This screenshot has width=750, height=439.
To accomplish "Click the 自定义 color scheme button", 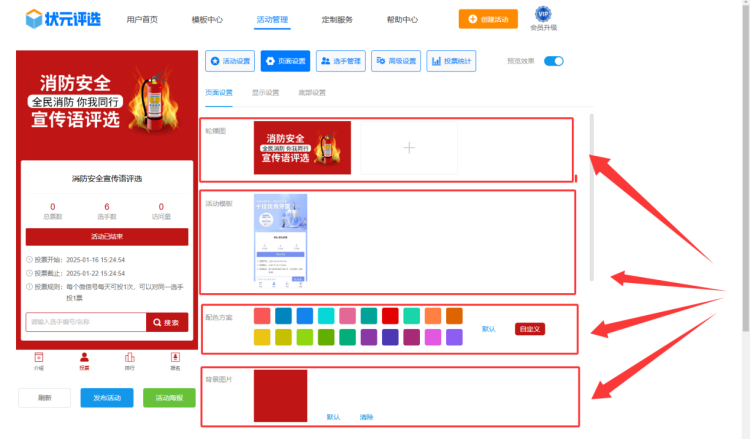I will 530,328.
